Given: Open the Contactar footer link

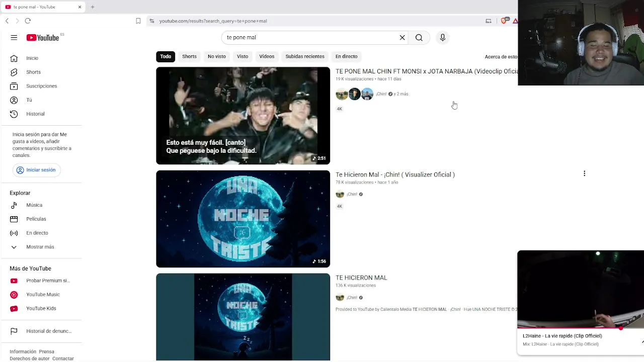Looking at the screenshot, I should tap(63, 358).
